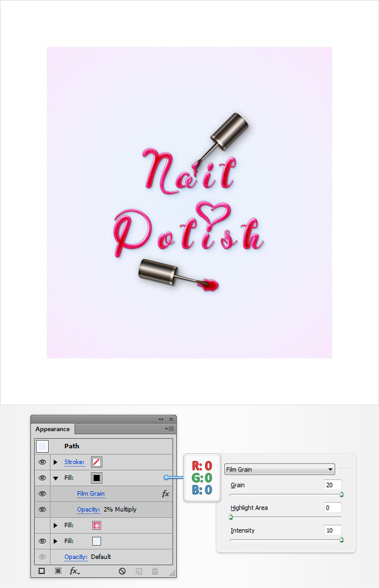
Task: Open the Opacity link showing Default
Action: pyautogui.click(x=76, y=556)
